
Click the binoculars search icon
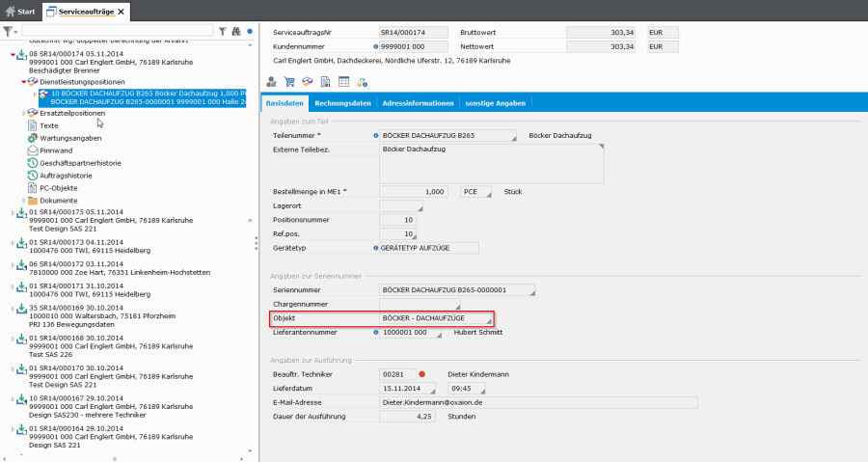pyautogui.click(x=235, y=31)
